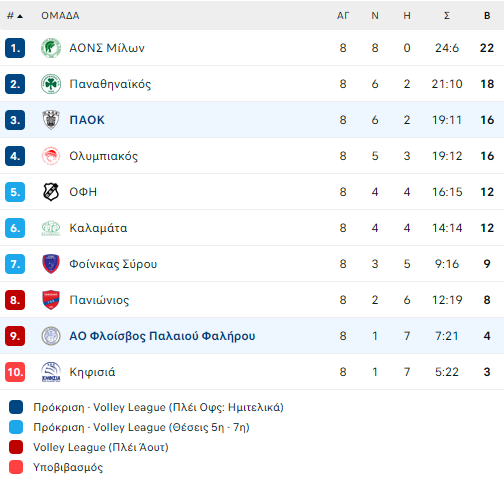This screenshot has height=478, width=504.
Task: Click the dark blue Πρόκριση legend swatch
Action: (16, 407)
